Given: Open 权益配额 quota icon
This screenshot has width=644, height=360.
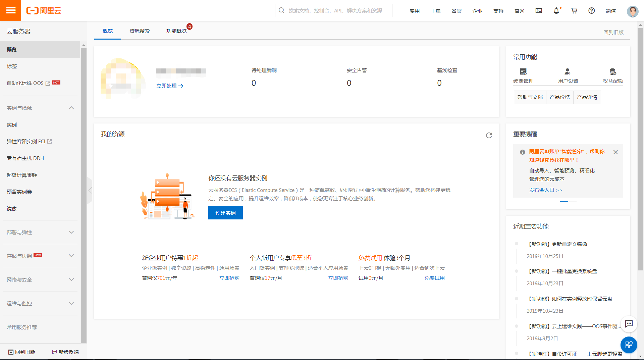Looking at the screenshot, I should point(613,76).
